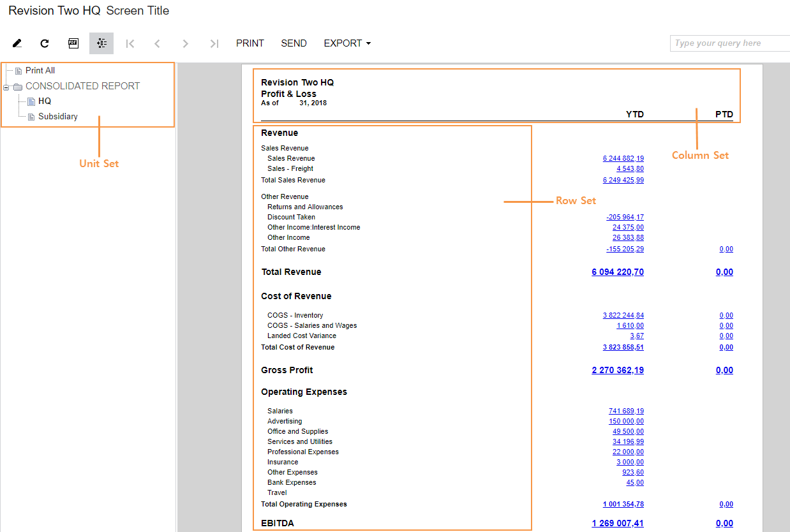Open Total Sales Revenue amount 6 249 425,99

(x=623, y=180)
